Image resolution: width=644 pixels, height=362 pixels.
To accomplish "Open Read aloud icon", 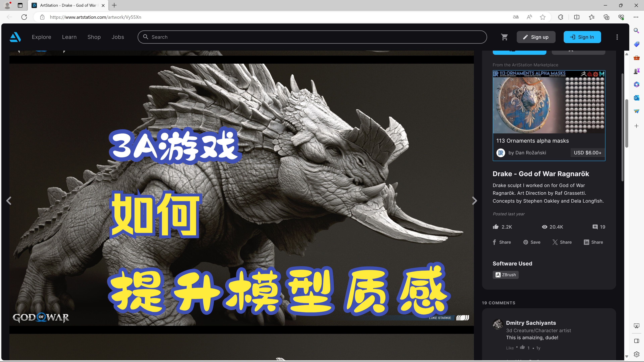I will [x=529, y=17].
